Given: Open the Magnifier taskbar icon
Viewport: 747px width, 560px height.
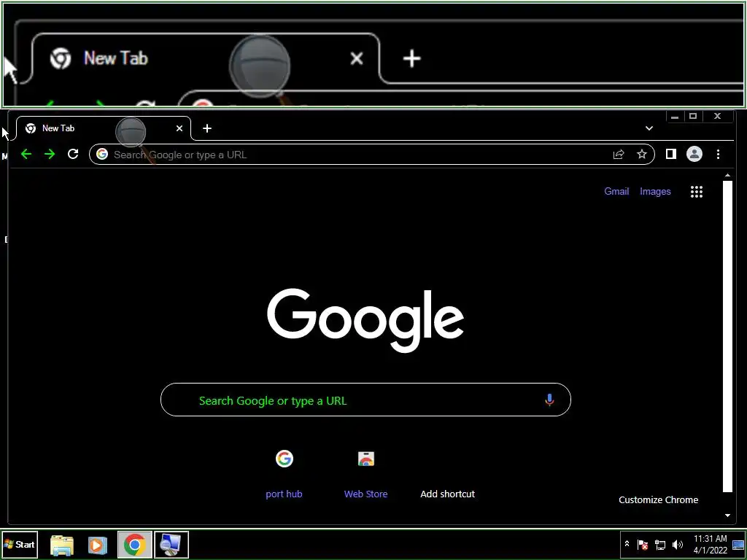Looking at the screenshot, I should (x=171, y=545).
